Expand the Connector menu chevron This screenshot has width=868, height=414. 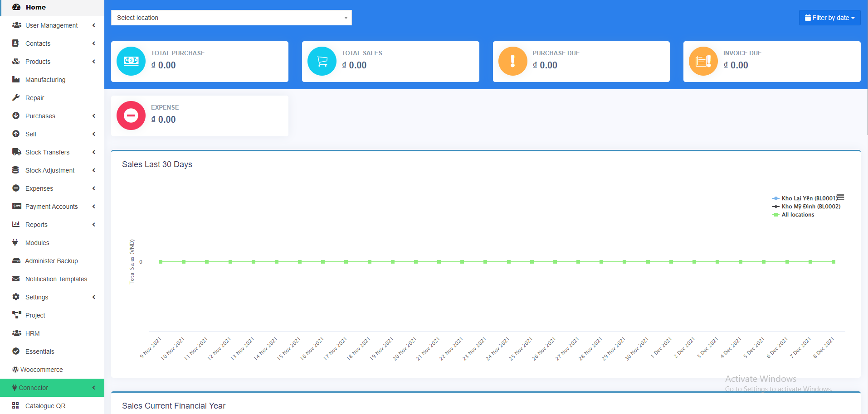[94, 388]
